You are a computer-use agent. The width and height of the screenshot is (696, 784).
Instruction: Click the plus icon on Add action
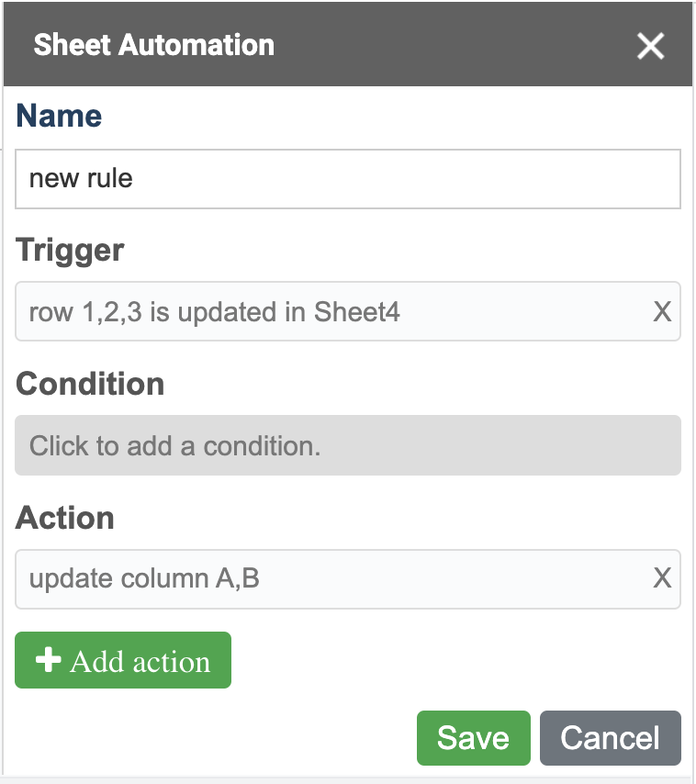[x=49, y=659]
